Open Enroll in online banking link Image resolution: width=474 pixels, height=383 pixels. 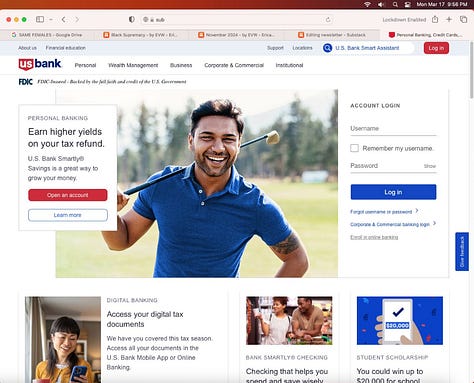(x=374, y=237)
